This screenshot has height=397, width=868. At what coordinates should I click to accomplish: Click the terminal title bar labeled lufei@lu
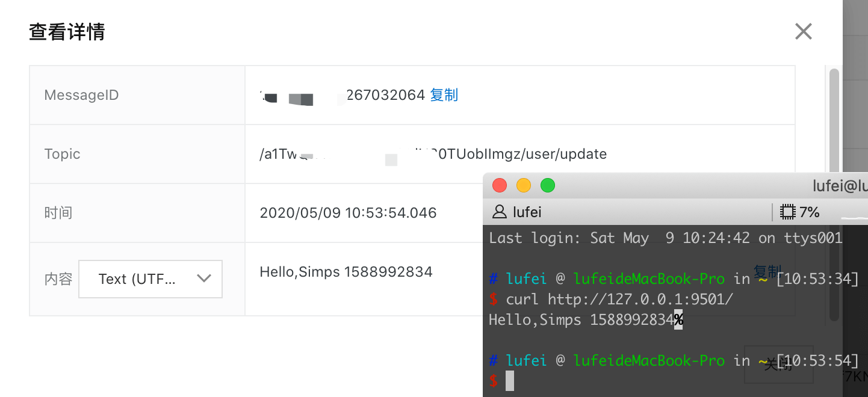point(675,185)
